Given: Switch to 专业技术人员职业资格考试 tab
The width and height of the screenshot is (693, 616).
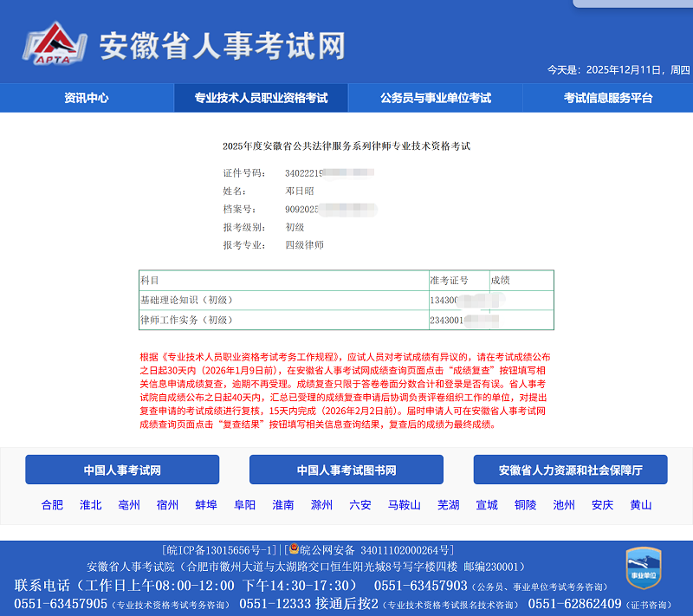Looking at the screenshot, I should coord(261,98).
